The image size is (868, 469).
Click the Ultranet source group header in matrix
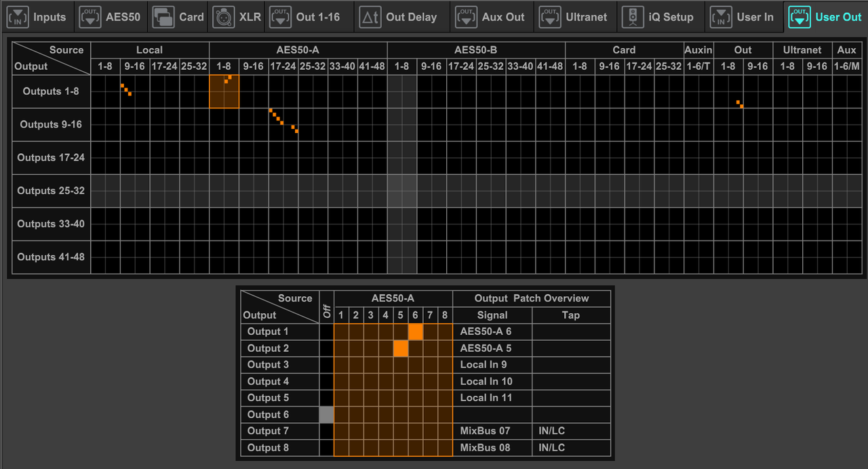click(802, 50)
